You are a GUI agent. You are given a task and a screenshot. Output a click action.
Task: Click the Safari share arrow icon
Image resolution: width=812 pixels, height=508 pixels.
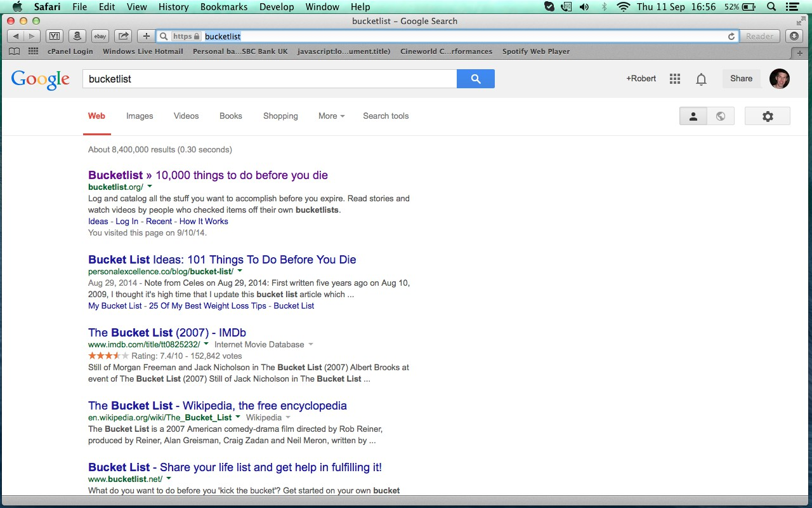point(124,36)
